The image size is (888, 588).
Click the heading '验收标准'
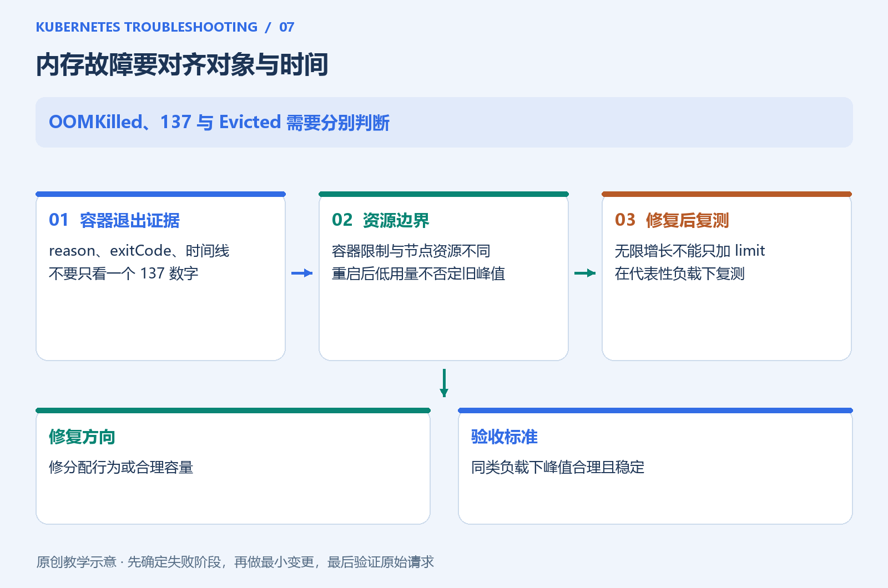pos(504,437)
